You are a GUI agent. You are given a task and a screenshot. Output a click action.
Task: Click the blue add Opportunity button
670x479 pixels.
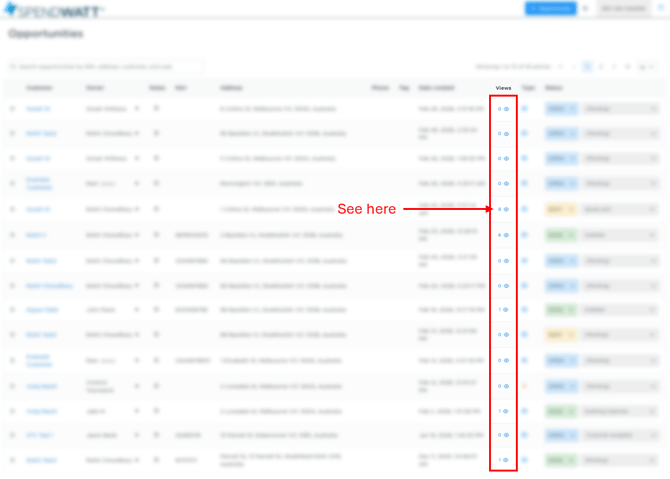tap(550, 8)
